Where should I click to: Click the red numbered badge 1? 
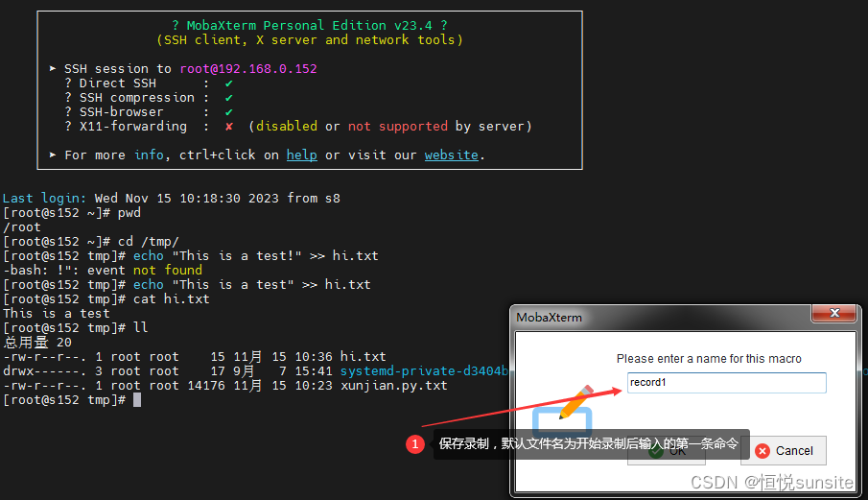click(x=415, y=444)
